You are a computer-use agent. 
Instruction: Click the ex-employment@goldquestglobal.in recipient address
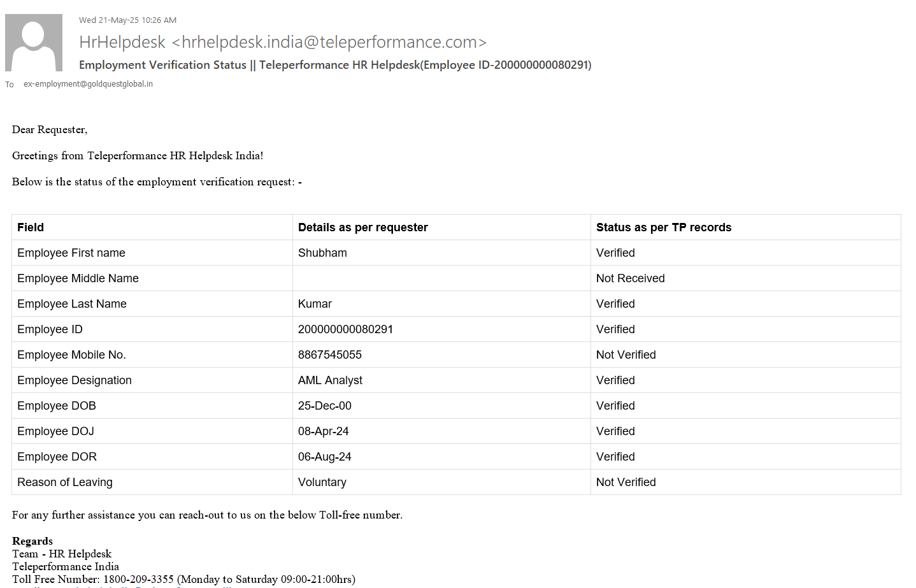pos(88,84)
